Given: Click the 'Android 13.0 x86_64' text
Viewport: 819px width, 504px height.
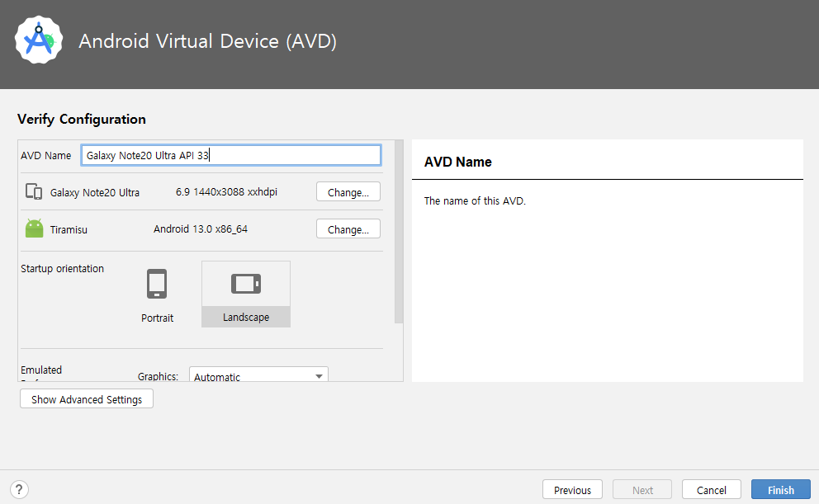Looking at the screenshot, I should (x=201, y=229).
